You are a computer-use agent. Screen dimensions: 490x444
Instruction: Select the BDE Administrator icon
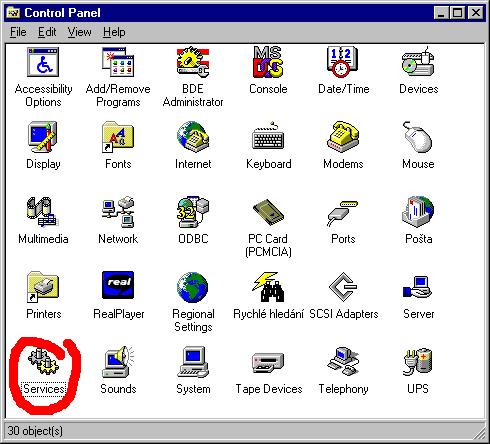point(193,62)
